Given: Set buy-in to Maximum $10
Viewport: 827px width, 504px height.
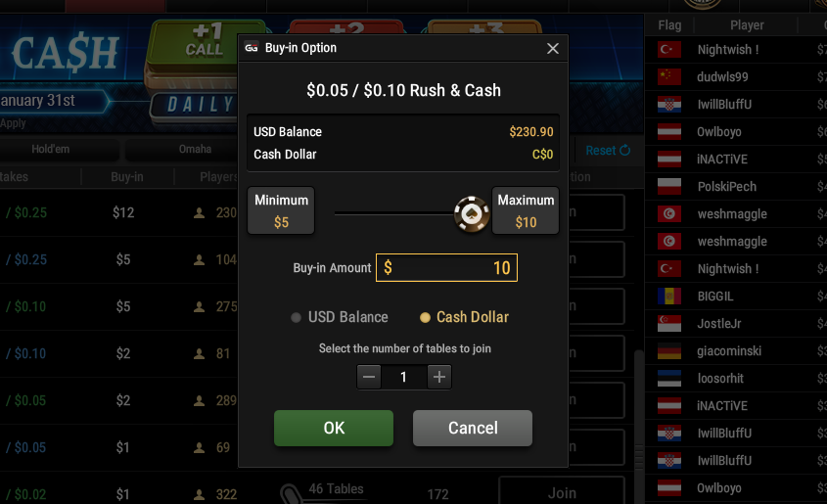Looking at the screenshot, I should click(526, 210).
